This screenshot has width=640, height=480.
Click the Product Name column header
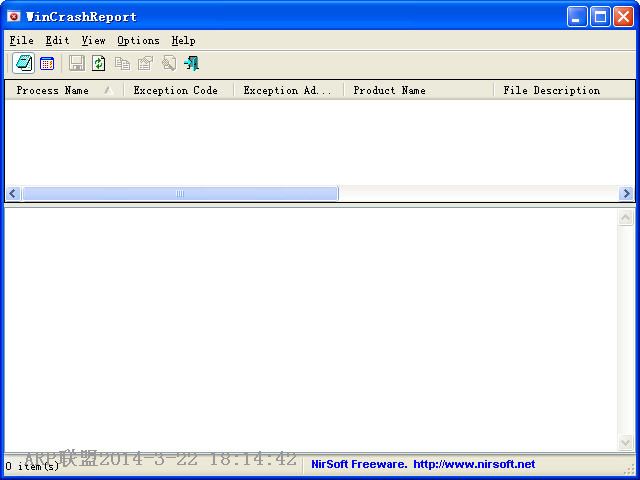coord(389,90)
